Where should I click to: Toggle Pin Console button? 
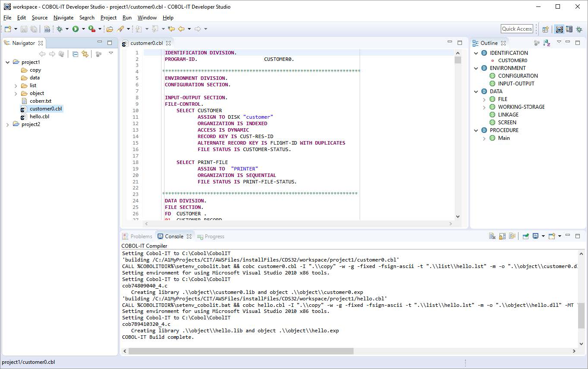[x=525, y=236]
